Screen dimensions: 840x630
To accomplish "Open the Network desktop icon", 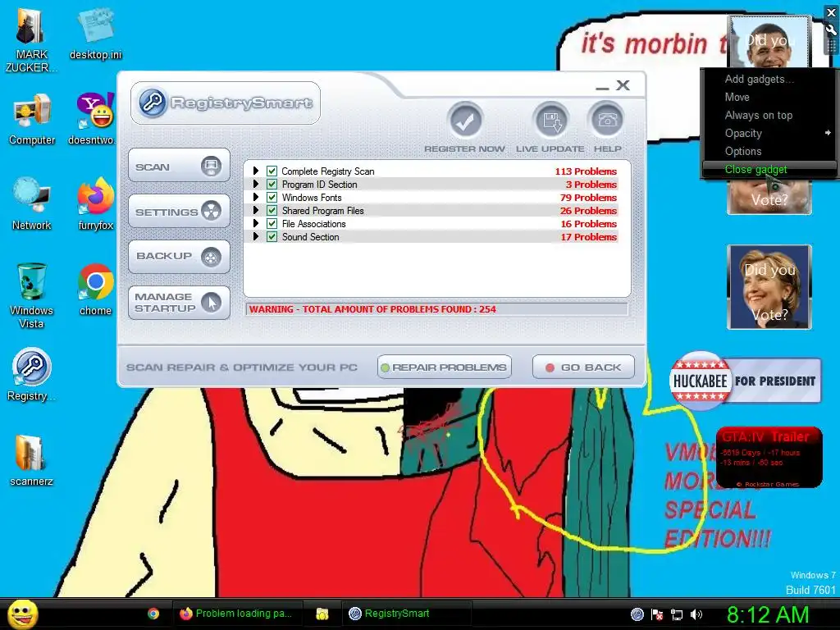I will point(31,197).
